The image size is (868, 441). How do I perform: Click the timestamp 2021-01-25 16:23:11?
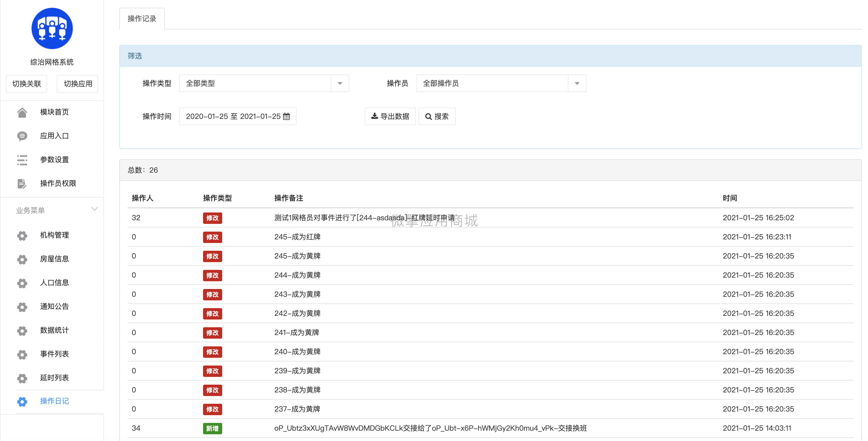coord(757,237)
